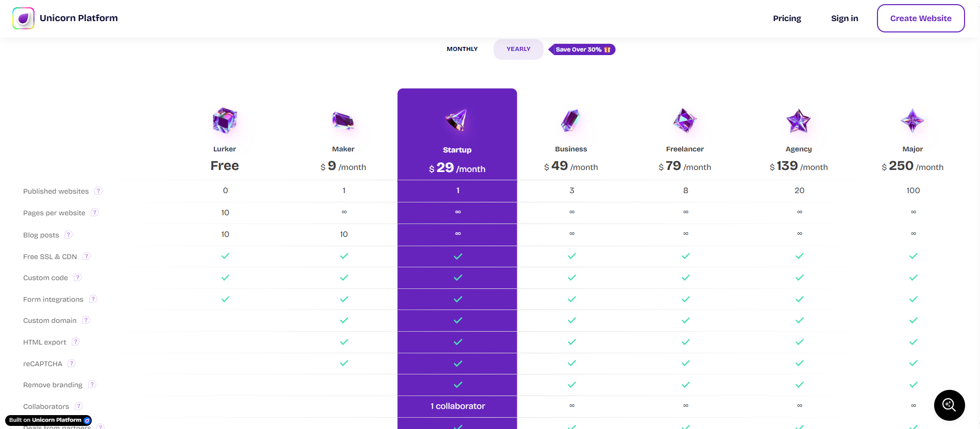Select the Maker plan crystal icon
Image resolution: width=980 pixels, height=429 pixels.
point(343,121)
